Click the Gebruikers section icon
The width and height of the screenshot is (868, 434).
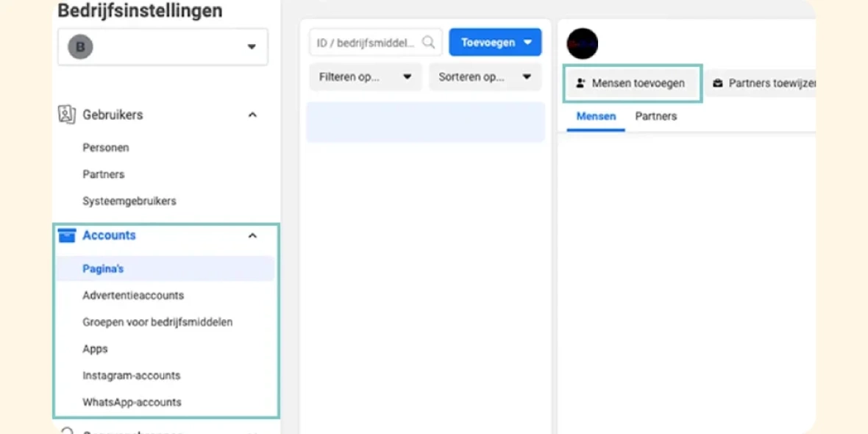(x=67, y=115)
